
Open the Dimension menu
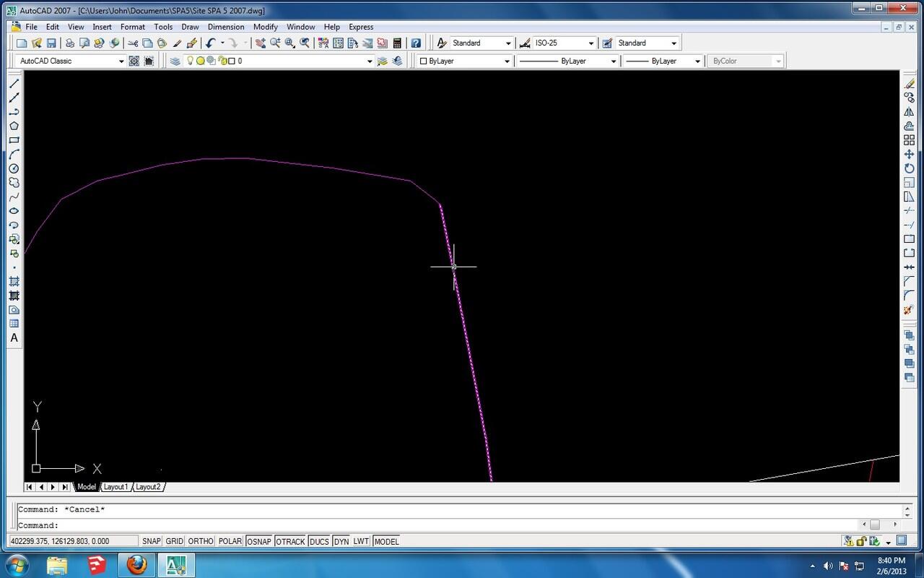pos(226,27)
